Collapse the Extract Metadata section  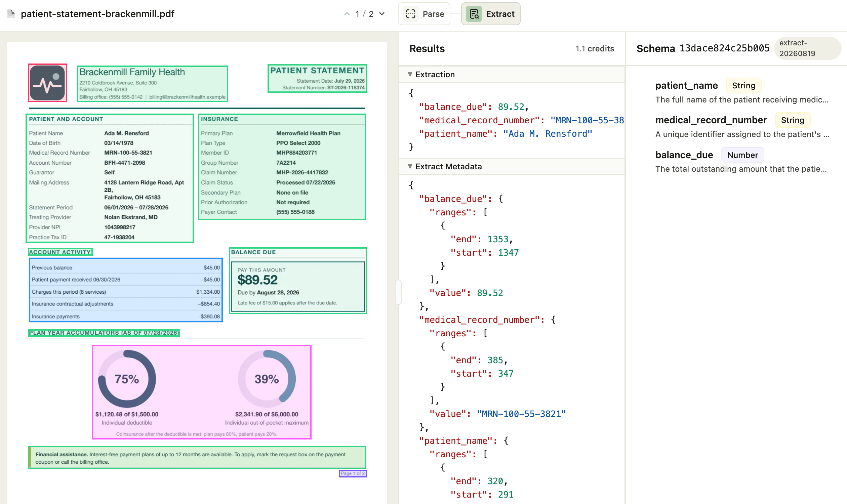point(410,166)
